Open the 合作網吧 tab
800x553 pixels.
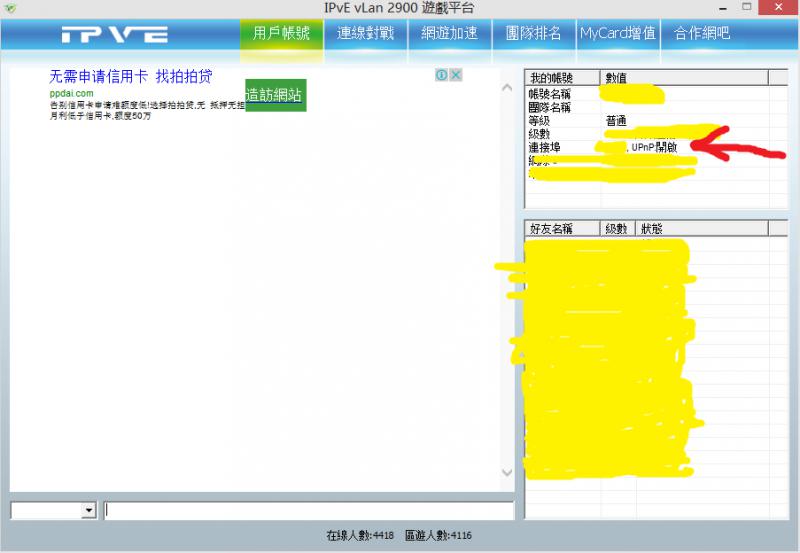[702, 34]
